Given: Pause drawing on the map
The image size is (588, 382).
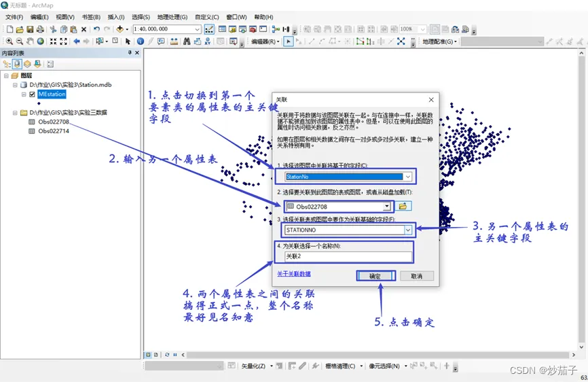Looking at the screenshot, I should (x=175, y=355).
